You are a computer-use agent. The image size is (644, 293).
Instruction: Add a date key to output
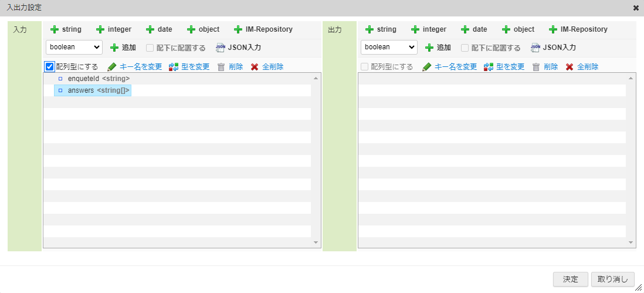click(474, 29)
